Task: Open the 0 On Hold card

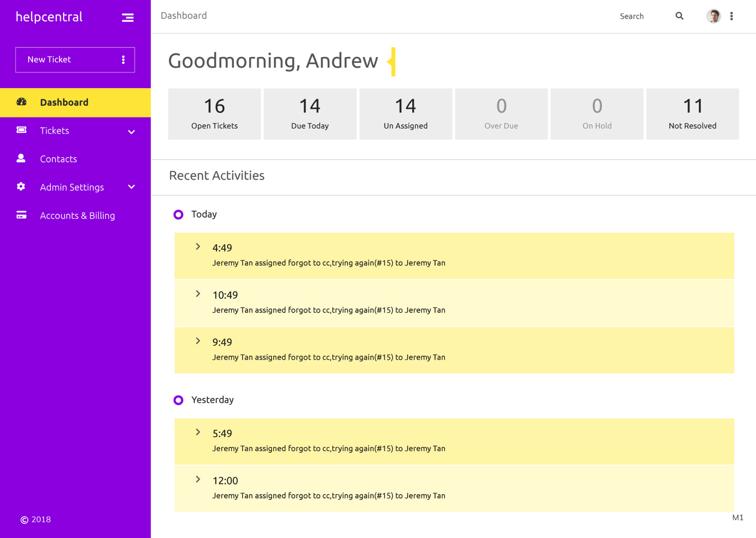Action: pos(597,114)
